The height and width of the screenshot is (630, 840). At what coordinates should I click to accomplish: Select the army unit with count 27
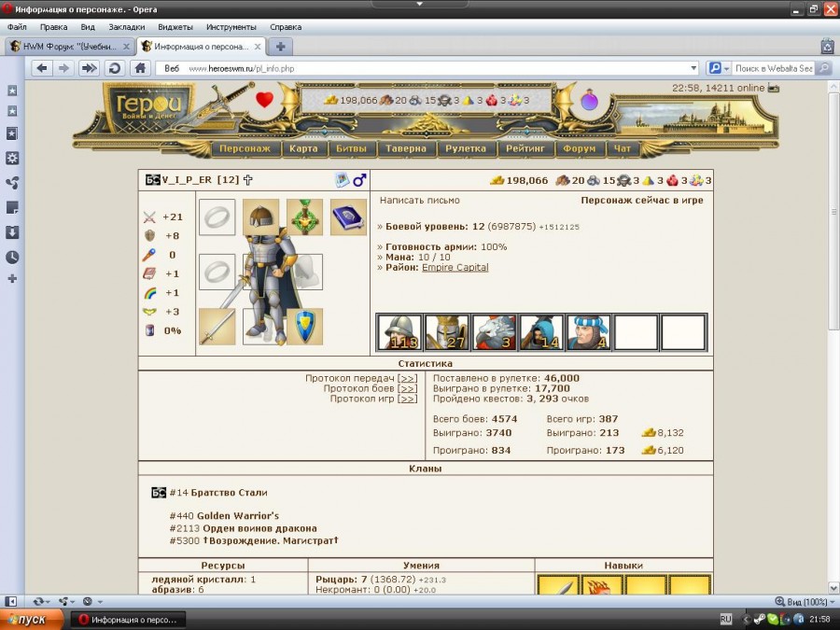[447, 332]
